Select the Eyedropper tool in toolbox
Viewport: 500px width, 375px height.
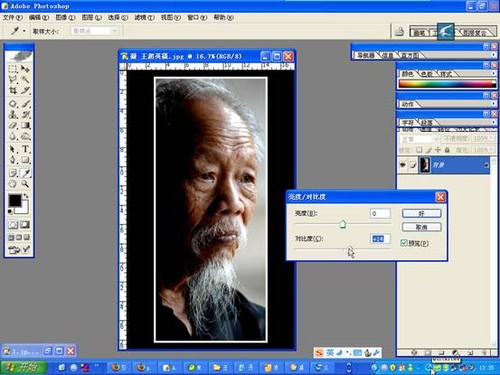tap(25, 173)
